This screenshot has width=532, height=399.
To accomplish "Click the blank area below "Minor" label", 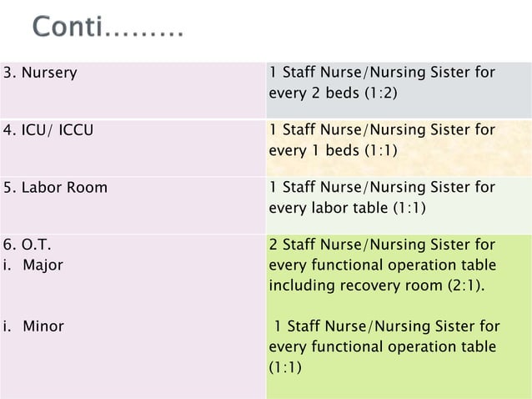I will (x=125, y=367).
